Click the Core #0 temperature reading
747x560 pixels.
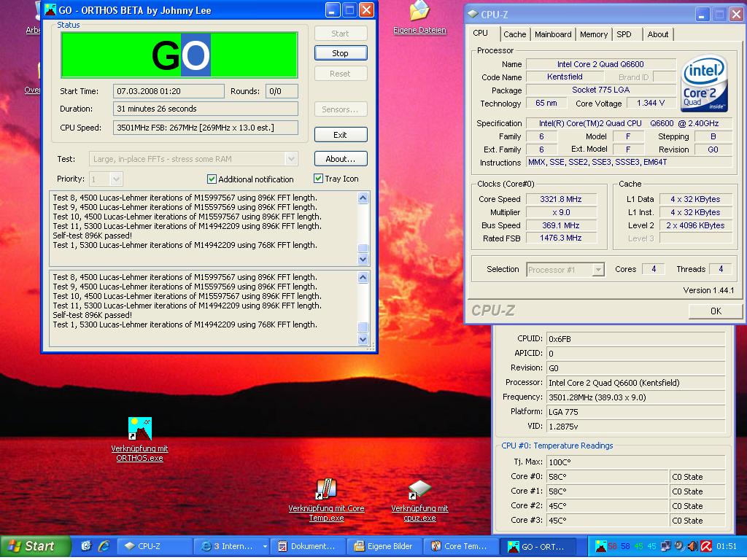point(608,477)
